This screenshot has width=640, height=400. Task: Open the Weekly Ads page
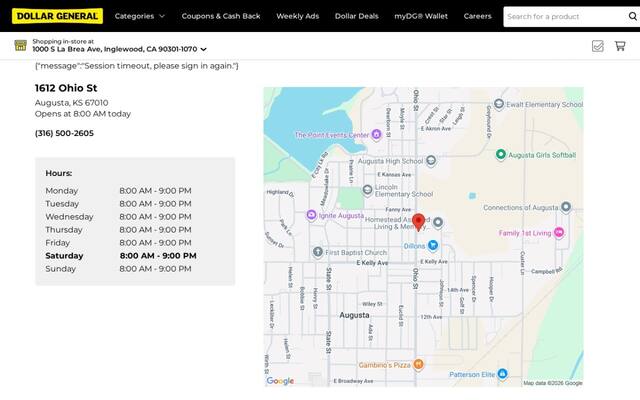[x=298, y=16]
